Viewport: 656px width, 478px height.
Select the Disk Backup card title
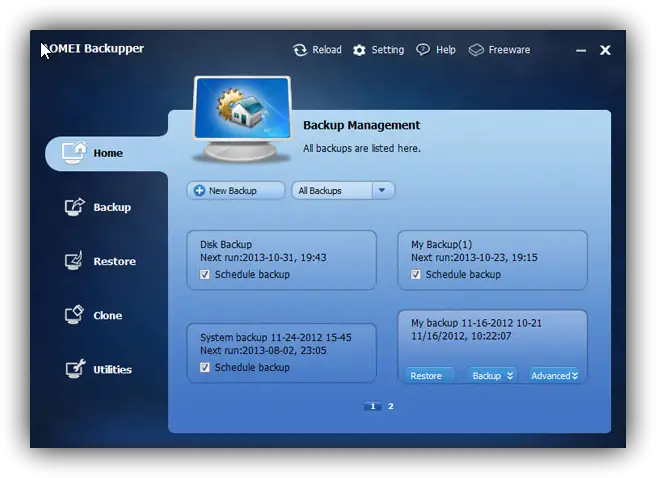[x=226, y=244]
